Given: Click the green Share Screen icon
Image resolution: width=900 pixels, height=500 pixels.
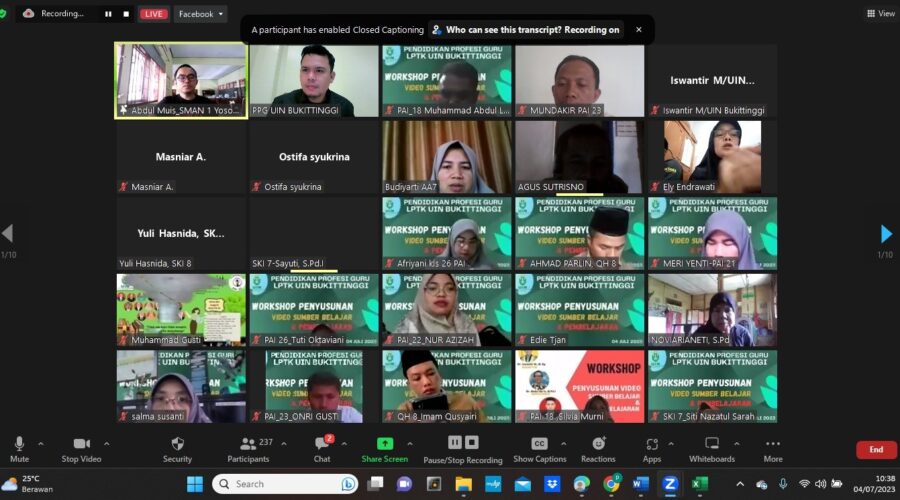Looking at the screenshot, I should [385, 443].
